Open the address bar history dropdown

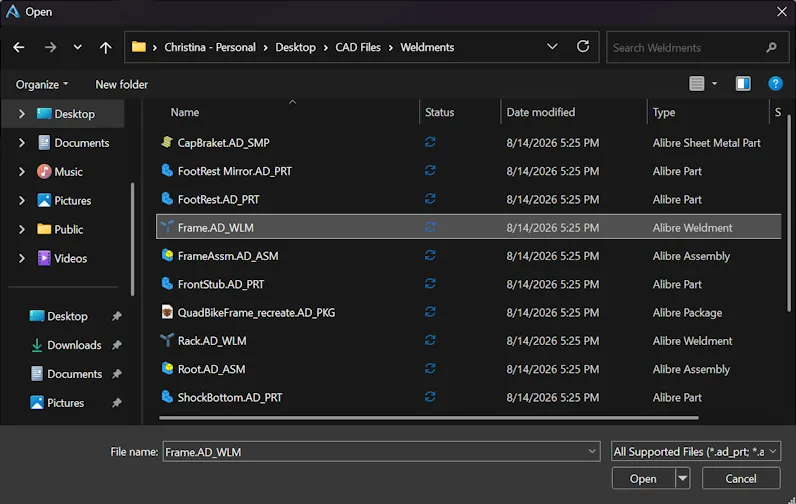552,47
